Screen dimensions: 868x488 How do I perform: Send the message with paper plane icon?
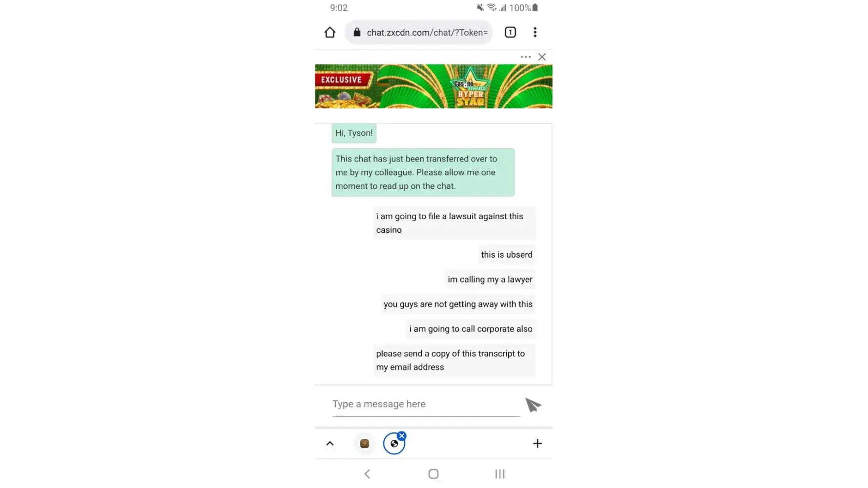tap(533, 405)
